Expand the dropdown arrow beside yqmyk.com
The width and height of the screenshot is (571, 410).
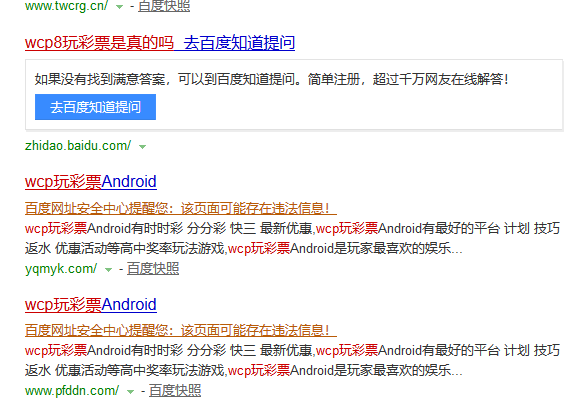[108, 270]
